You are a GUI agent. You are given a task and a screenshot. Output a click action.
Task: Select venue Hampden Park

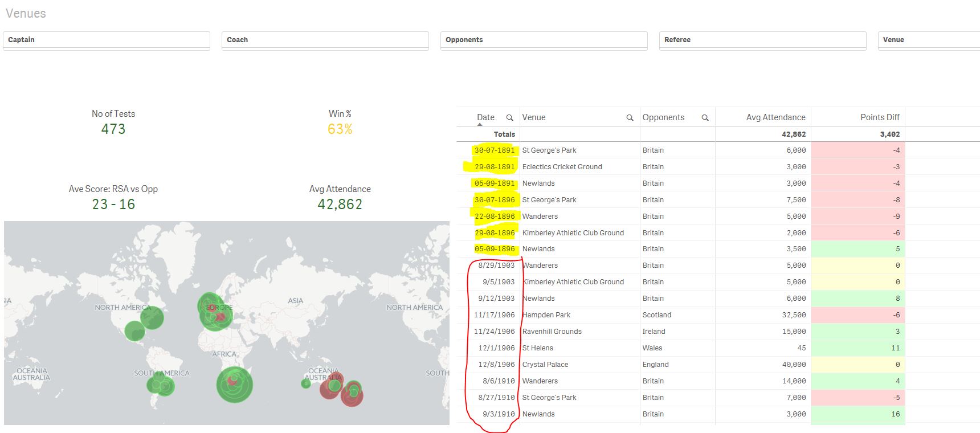tap(546, 315)
